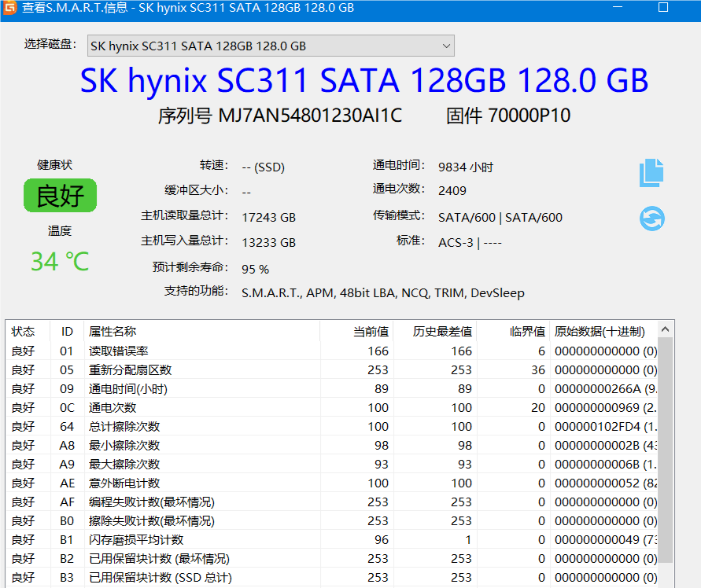Click the copy S.M.A.R.T. info icon
Image resolution: width=701 pixels, height=588 pixels.
(x=651, y=173)
